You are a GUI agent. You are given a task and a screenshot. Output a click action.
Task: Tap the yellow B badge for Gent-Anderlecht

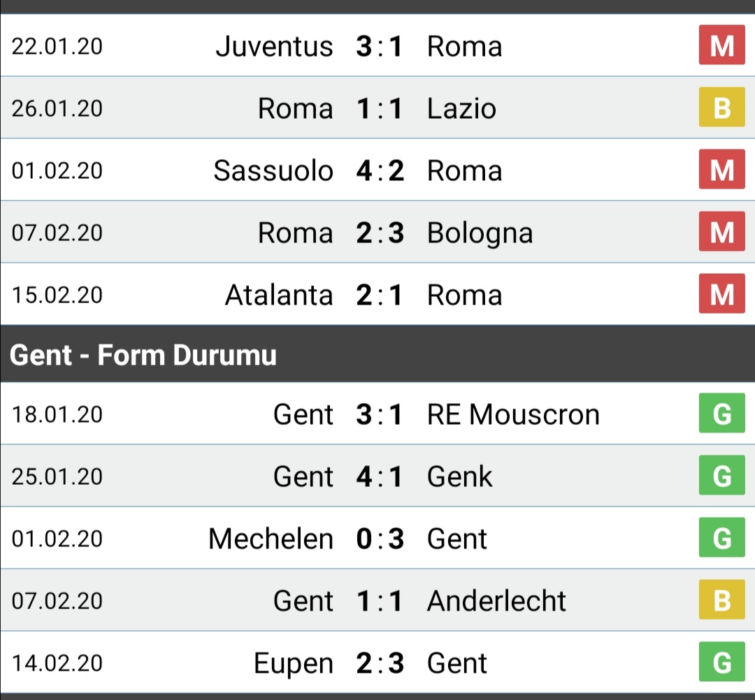(x=721, y=599)
